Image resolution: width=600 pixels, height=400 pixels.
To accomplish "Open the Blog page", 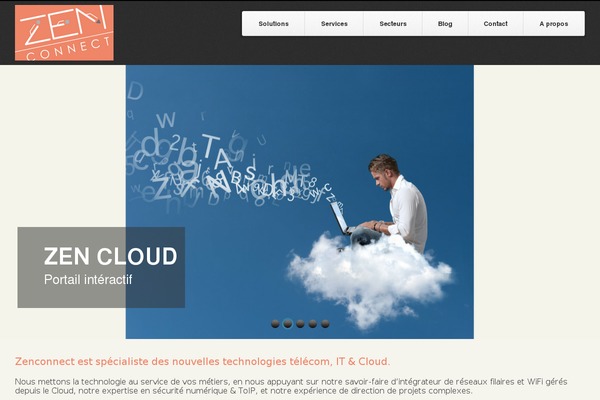I will (x=445, y=24).
